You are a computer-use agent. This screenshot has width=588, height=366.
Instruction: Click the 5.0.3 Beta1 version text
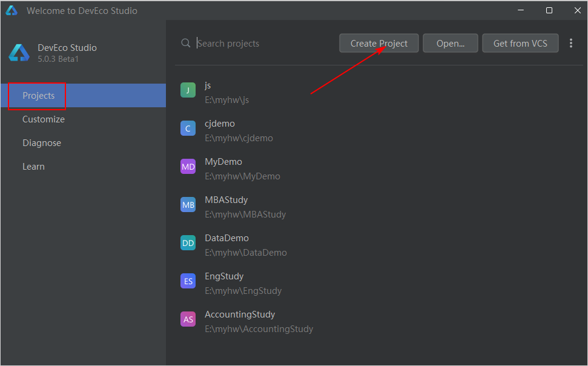click(x=58, y=59)
